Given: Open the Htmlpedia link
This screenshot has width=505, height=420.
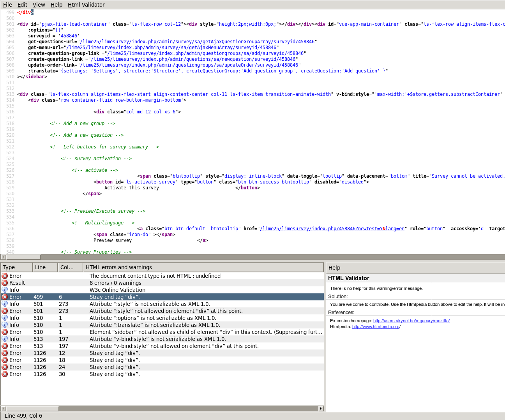Looking at the screenshot, I should [x=376, y=326].
